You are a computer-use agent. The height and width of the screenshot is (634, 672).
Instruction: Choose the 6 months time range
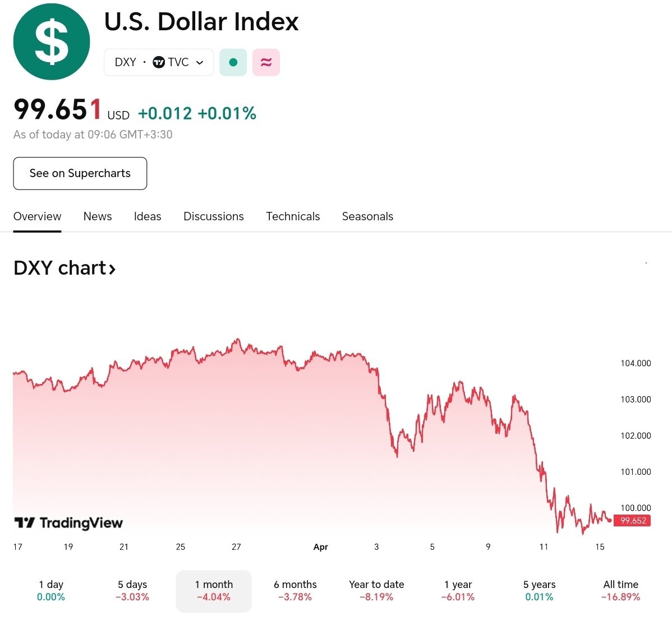pos(295,590)
